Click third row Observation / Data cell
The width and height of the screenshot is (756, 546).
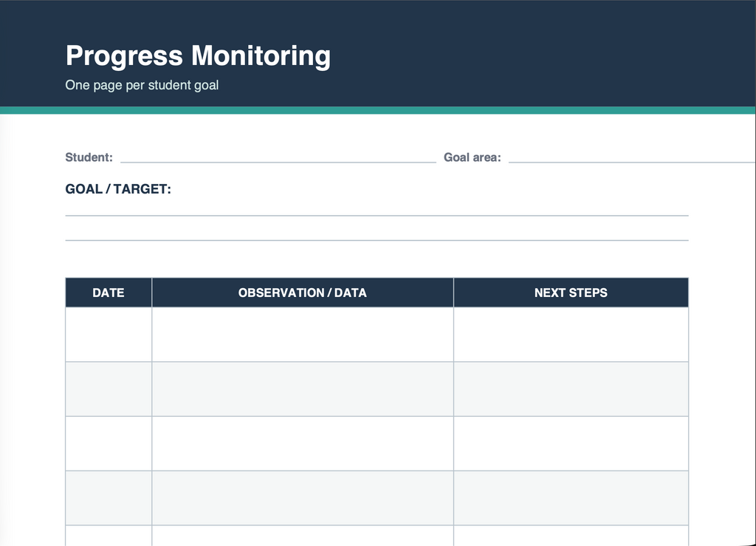pos(303,443)
